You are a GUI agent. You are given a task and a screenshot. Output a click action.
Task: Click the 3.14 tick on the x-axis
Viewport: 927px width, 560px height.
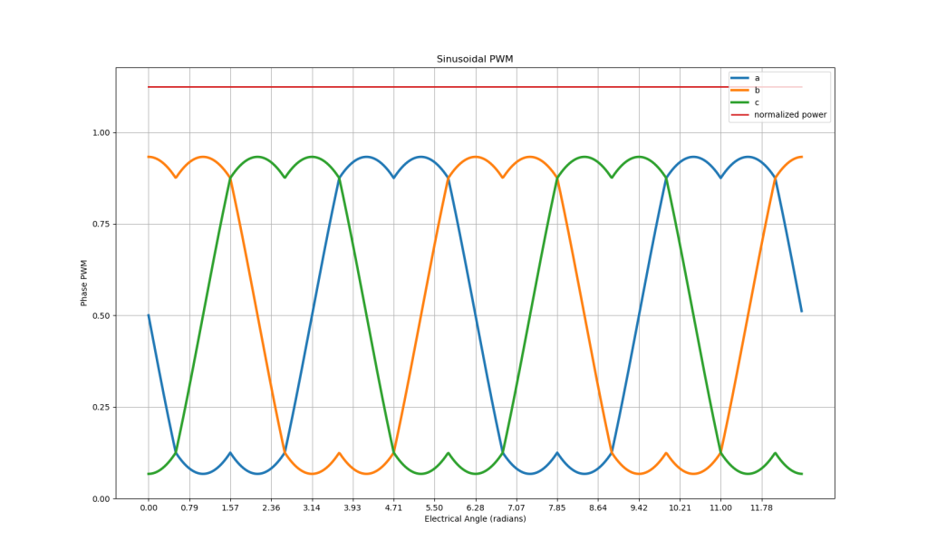click(x=312, y=508)
